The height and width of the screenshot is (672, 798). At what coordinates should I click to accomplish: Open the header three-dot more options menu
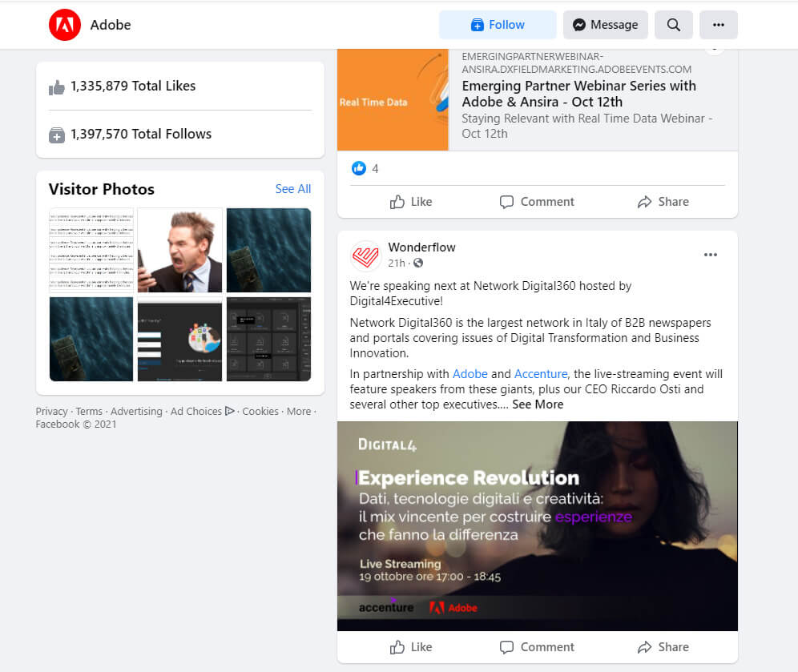719,25
